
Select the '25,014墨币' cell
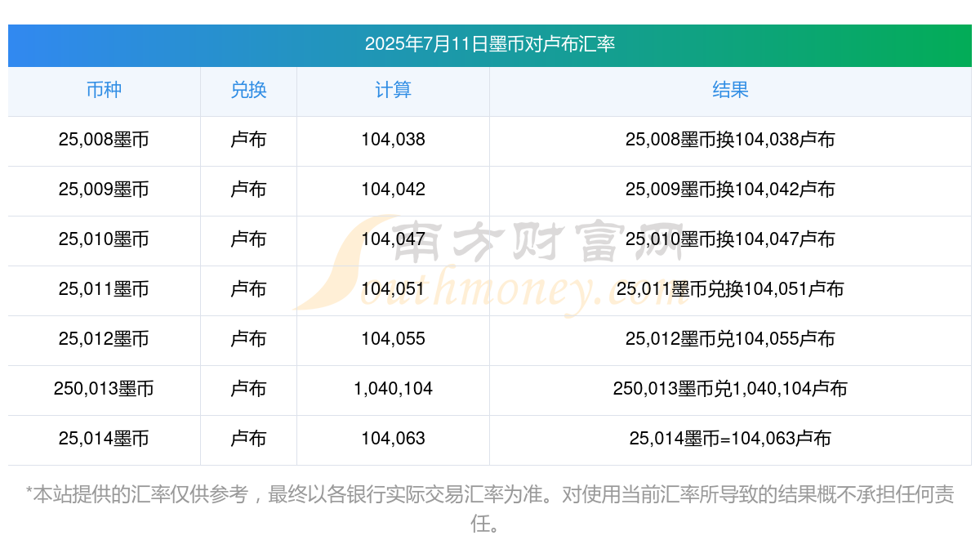coord(104,439)
